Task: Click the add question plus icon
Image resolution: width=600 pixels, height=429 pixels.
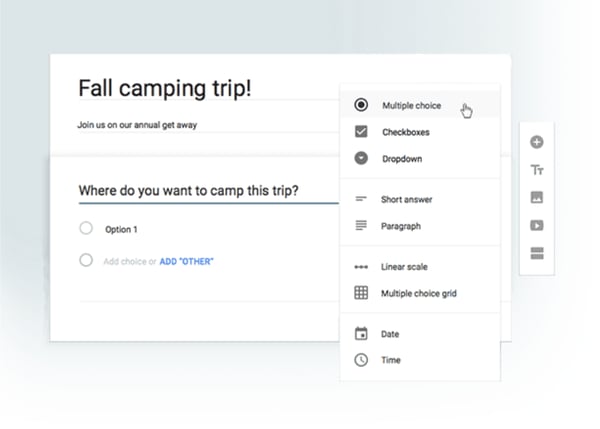Action: click(537, 143)
